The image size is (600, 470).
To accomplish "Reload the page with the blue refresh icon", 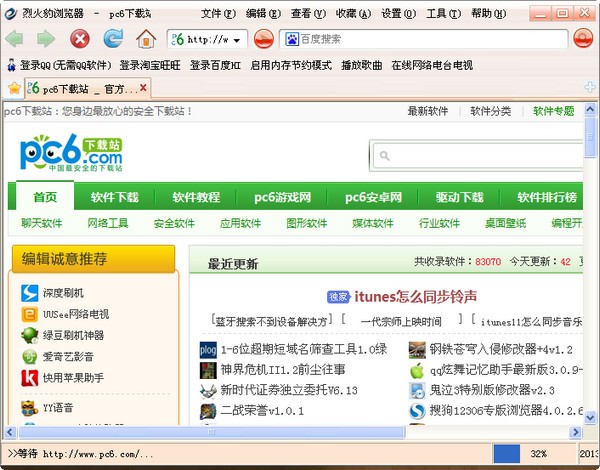I will [113, 39].
